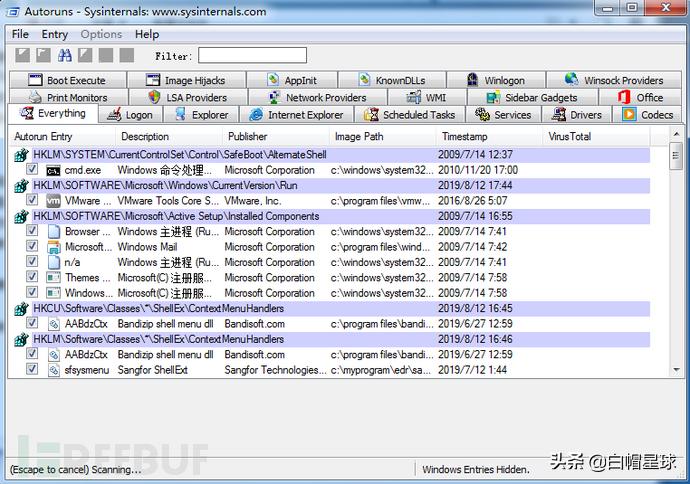The height and width of the screenshot is (484, 690).
Task: Select the HKLM CurrentVersion\Run registry row
Action: pyautogui.click(x=332, y=186)
